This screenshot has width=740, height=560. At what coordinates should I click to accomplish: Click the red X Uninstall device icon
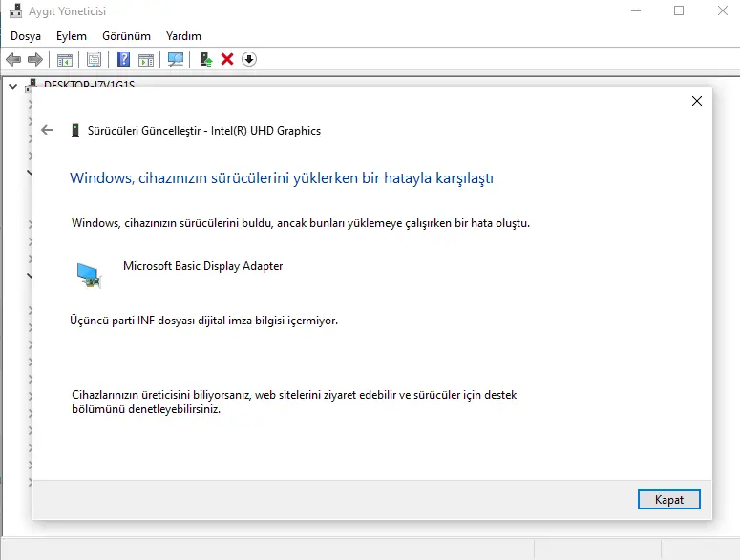coord(227,59)
